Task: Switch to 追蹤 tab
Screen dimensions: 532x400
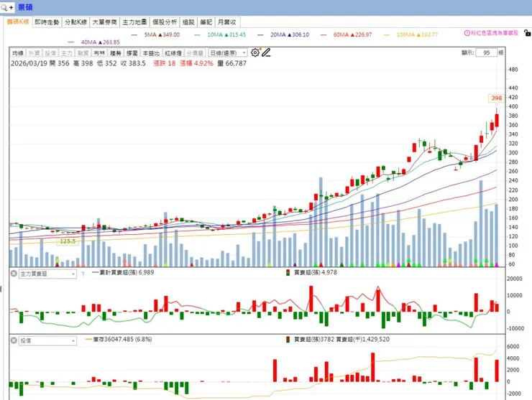Action: click(188, 22)
